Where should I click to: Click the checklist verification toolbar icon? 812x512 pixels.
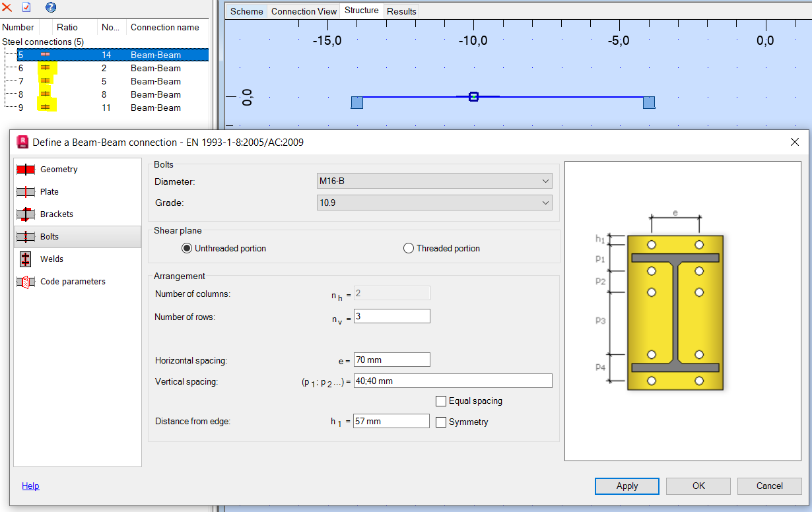(x=27, y=8)
